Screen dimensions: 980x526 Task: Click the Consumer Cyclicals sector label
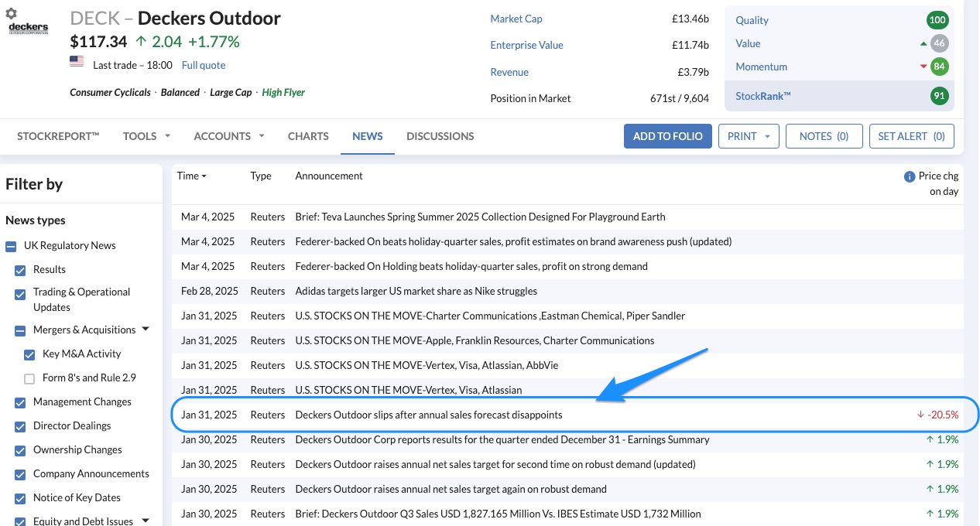(x=110, y=92)
